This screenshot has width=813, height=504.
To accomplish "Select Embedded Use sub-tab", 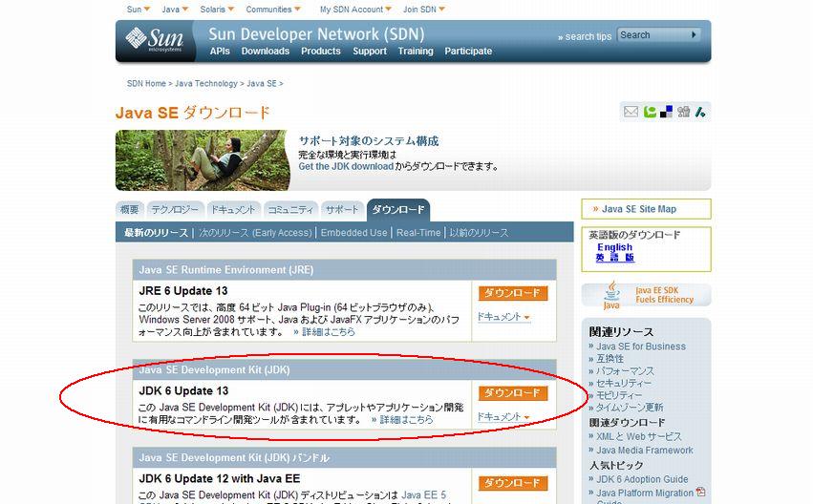I will (353, 233).
